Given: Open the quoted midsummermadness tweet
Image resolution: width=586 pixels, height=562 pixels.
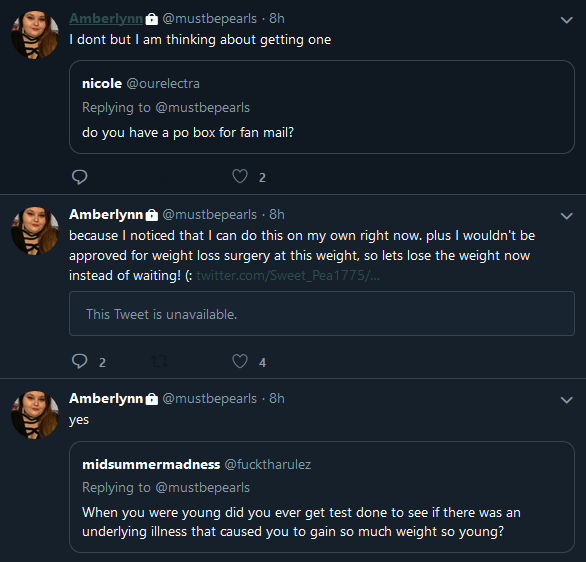Looking at the screenshot, I should 322,497.
